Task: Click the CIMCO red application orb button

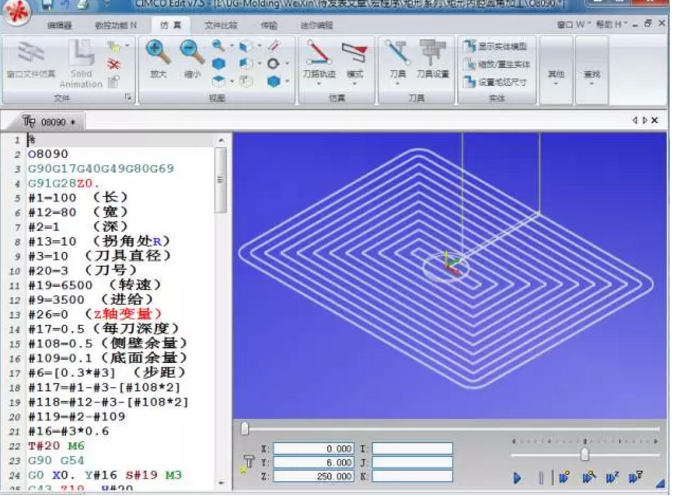Action: point(16,11)
